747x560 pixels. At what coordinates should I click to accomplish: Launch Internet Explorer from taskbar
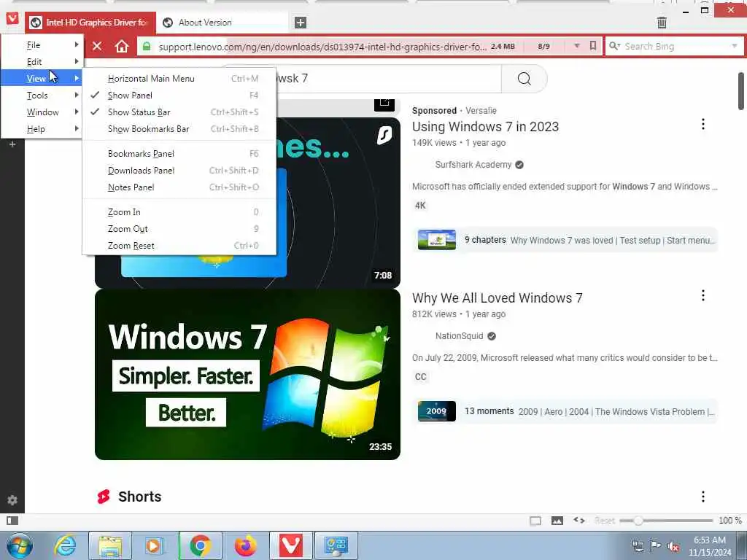click(x=64, y=545)
